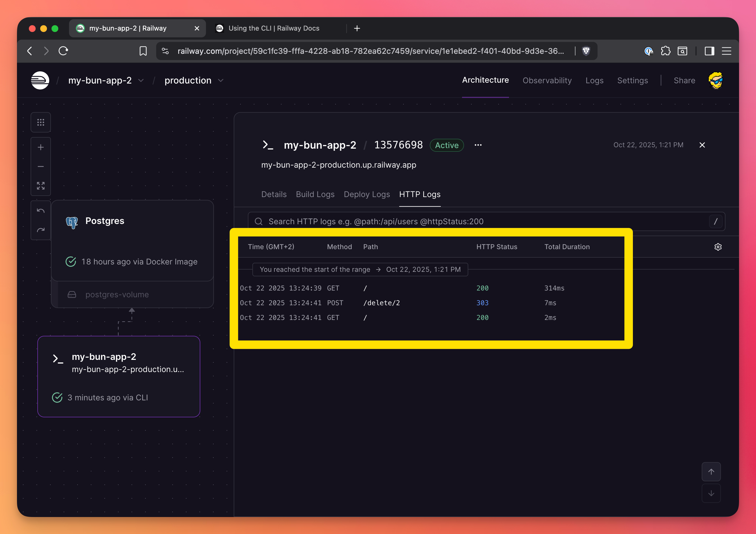Click the Share button
This screenshot has height=534, width=756.
(684, 80)
